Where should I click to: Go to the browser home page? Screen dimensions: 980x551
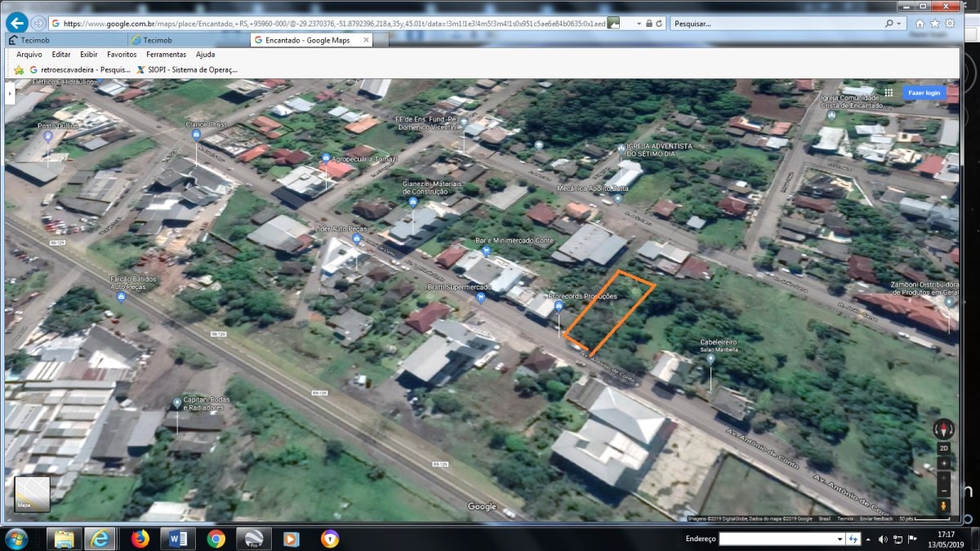pos(920,24)
